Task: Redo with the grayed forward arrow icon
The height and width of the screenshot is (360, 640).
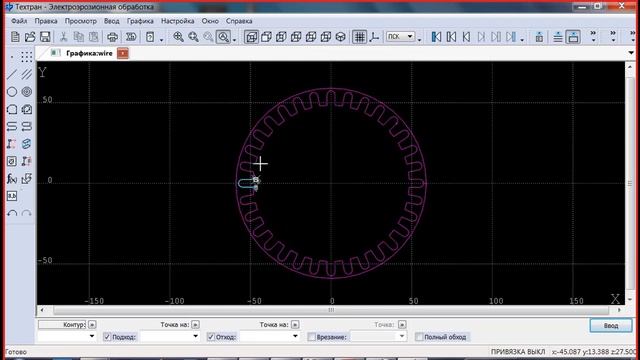Action: [x=27, y=213]
